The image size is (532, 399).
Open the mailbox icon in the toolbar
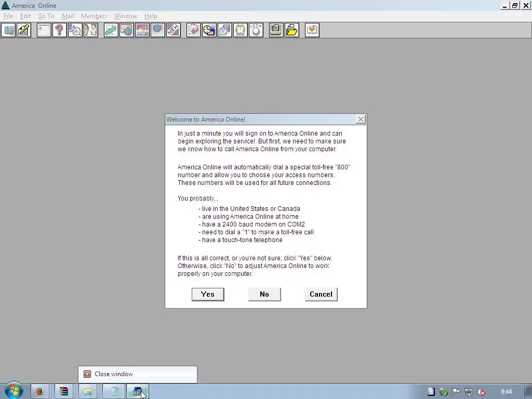coord(8,30)
